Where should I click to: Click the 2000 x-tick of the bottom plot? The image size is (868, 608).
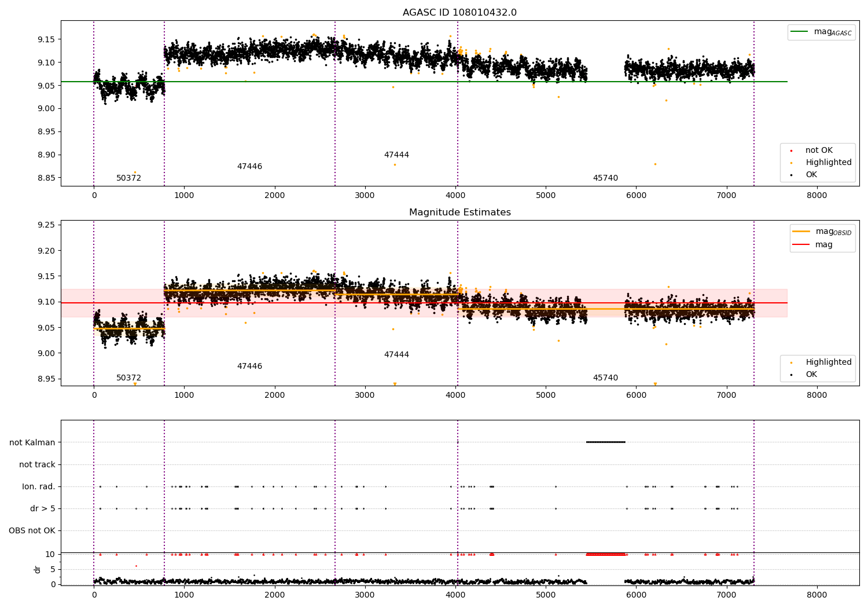(x=274, y=595)
